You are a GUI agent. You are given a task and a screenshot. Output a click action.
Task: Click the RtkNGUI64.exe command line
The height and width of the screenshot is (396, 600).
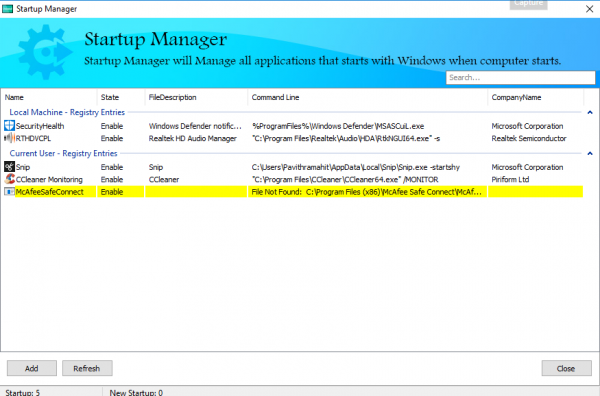(x=346, y=138)
